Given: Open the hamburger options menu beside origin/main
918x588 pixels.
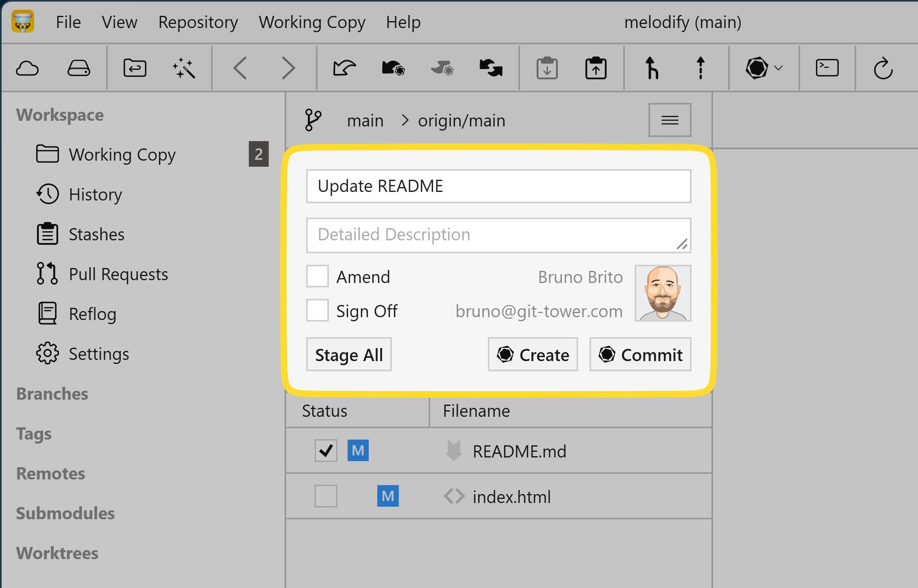Looking at the screenshot, I should point(670,120).
